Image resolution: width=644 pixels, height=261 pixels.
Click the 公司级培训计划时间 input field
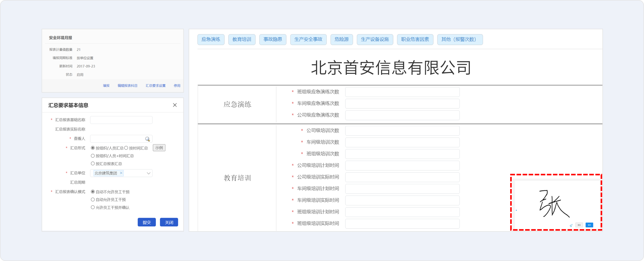(x=402, y=166)
